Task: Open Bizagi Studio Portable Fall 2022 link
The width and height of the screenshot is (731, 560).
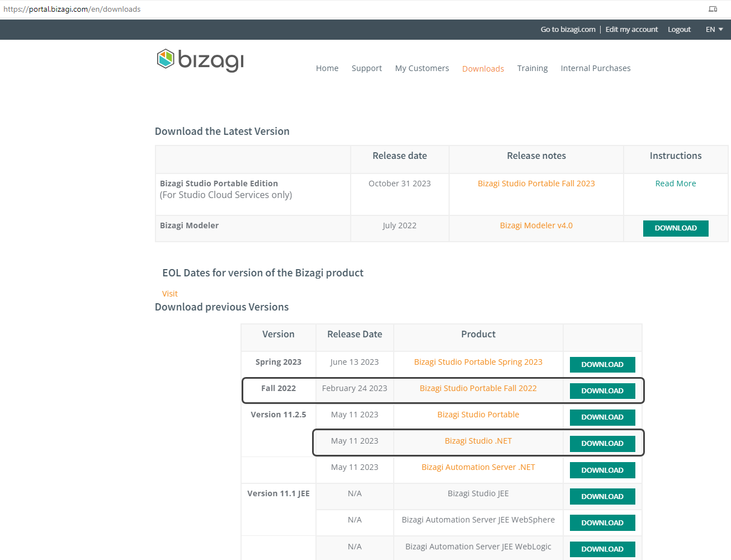Action: pos(478,388)
